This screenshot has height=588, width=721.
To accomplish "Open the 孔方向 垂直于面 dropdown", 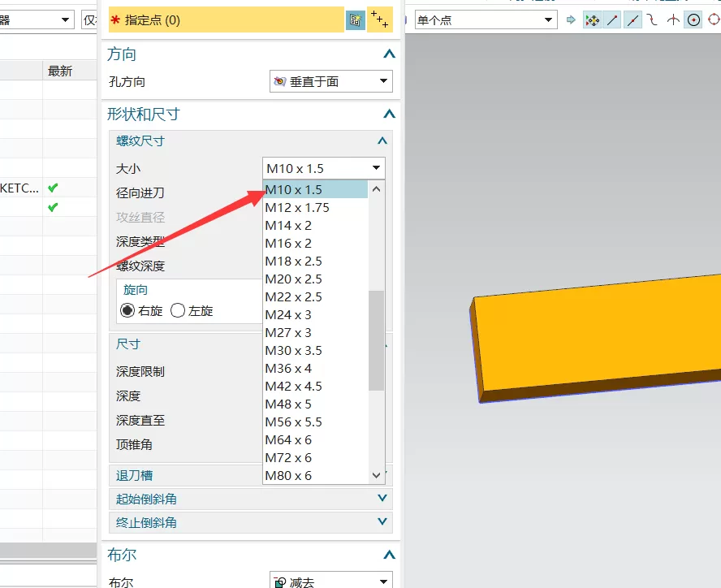I will tap(331, 81).
